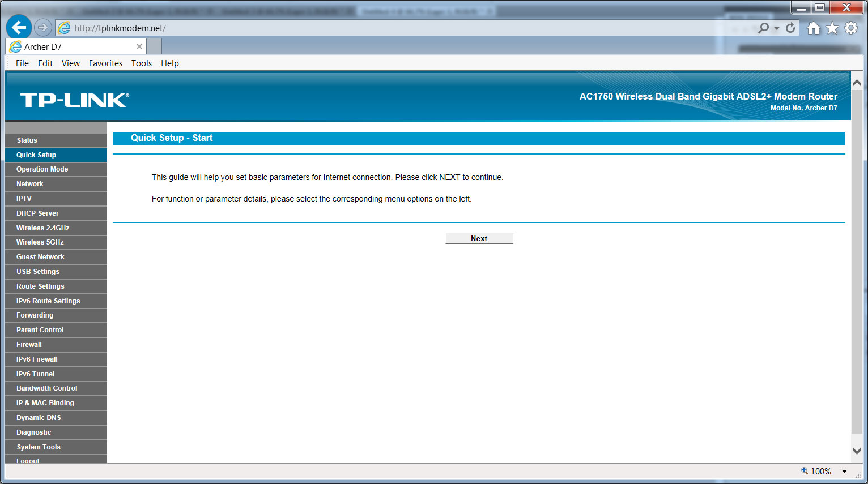Screen dimensions: 868x484
Task: Click the Next button
Action: 479,238
